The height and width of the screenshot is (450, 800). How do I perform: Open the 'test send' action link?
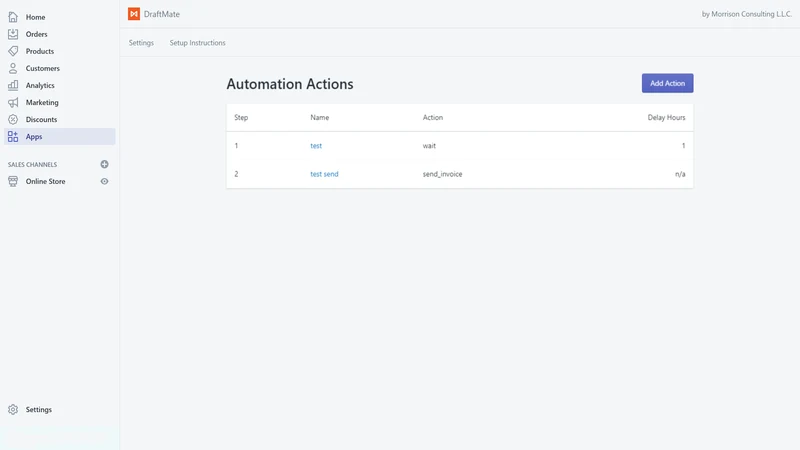coord(324,174)
